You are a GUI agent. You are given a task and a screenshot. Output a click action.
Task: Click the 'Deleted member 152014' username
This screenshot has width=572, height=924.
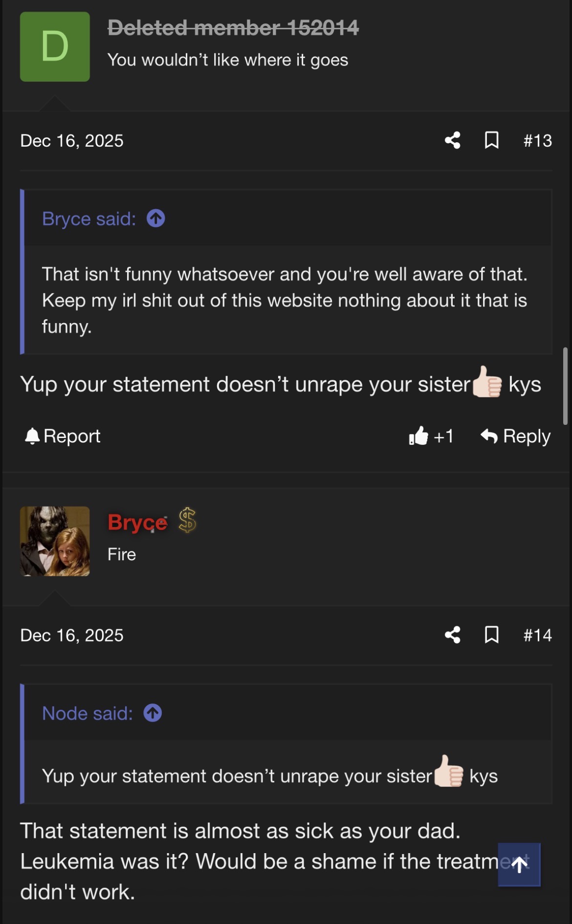coord(233,28)
